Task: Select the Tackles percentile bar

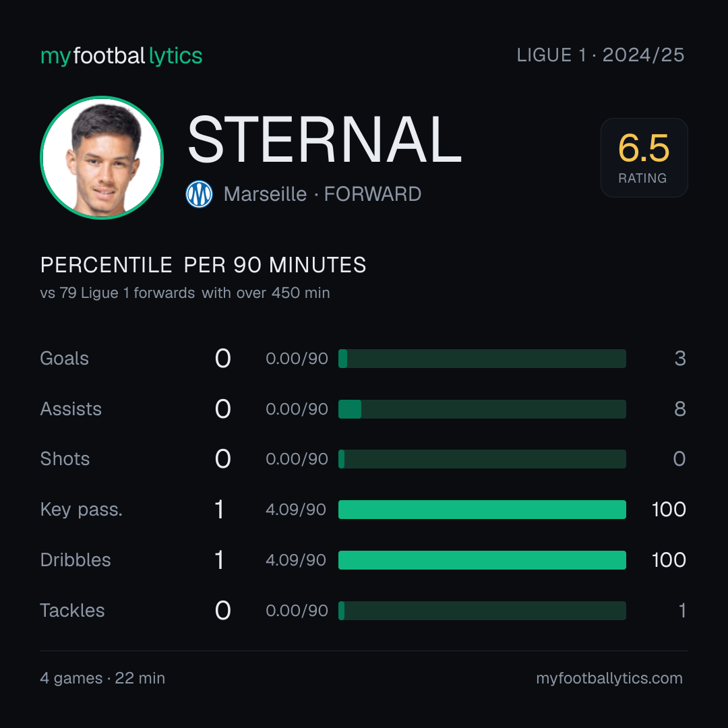Action: coord(482,611)
